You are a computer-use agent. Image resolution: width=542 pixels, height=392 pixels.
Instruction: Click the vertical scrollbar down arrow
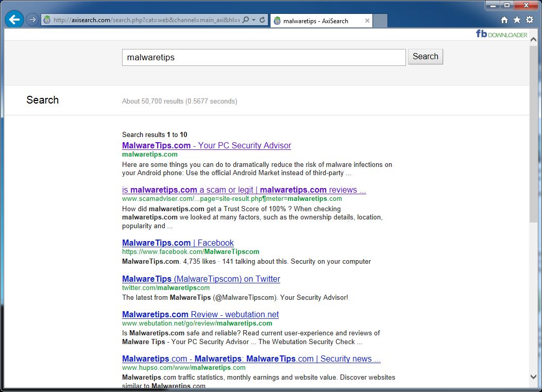point(533,377)
